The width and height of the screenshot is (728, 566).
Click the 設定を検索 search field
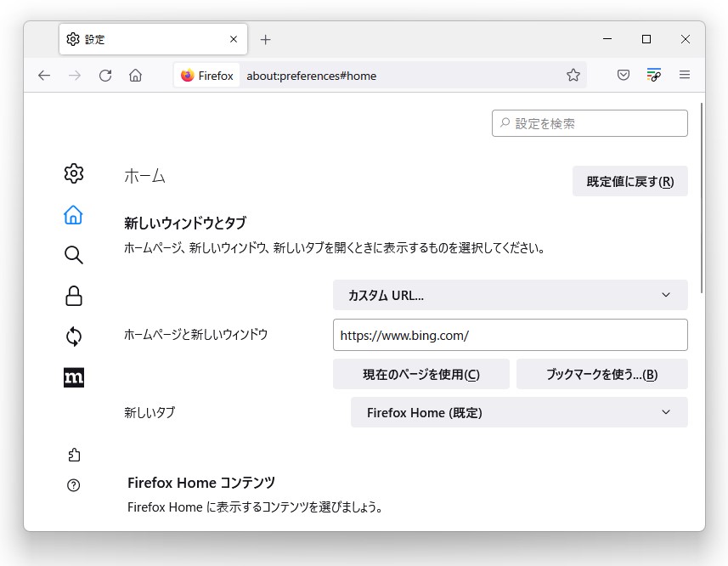(590, 123)
